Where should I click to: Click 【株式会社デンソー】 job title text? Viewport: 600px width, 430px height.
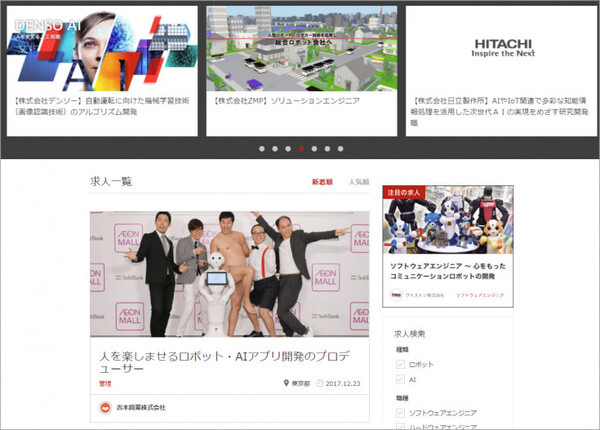tap(102, 106)
